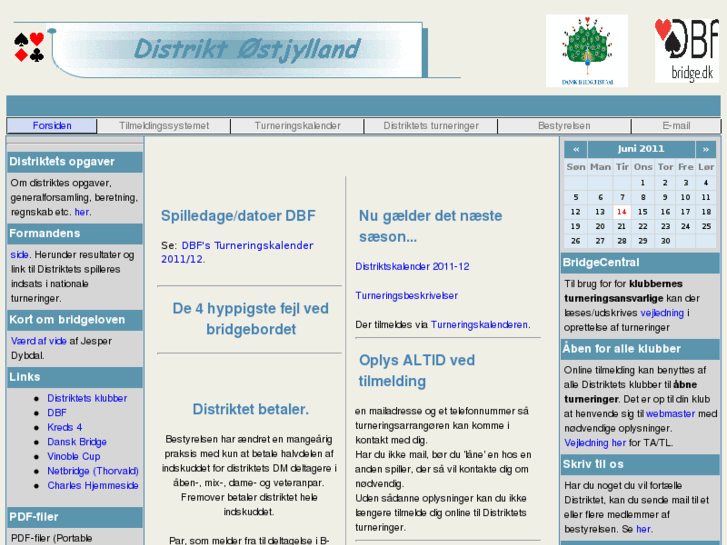Click the 'Distriktets opgaver' sidebar heading
This screenshot has height=545, width=727.
point(75,162)
